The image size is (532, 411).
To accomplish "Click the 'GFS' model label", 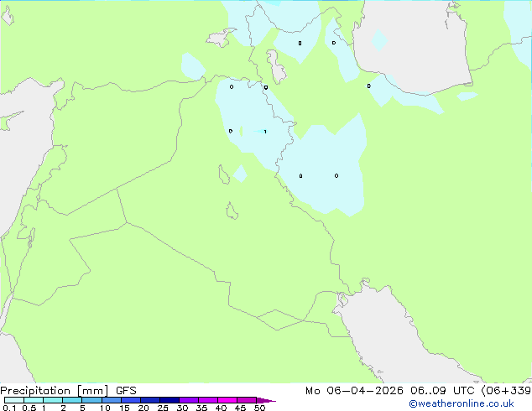I will point(126,391).
